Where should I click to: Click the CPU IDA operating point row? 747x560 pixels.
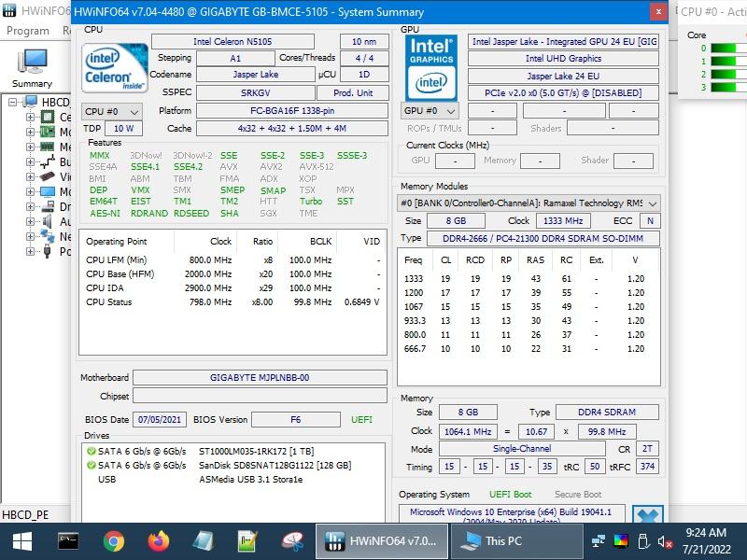coord(233,288)
